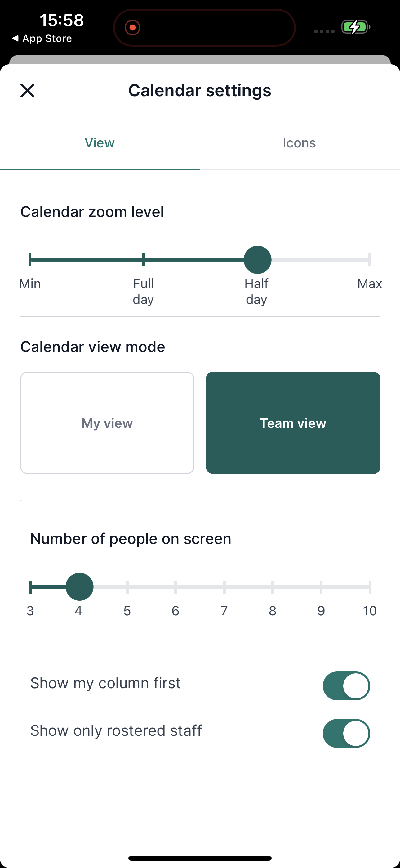Set zoom level to Min
400x868 pixels.
pyautogui.click(x=30, y=260)
